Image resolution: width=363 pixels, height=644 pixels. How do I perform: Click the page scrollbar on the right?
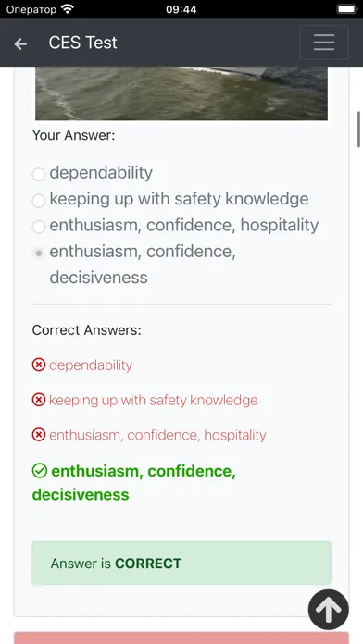359,129
